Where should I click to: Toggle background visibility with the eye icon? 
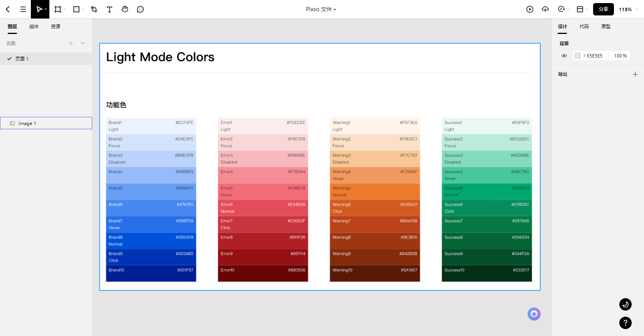pyautogui.click(x=564, y=56)
